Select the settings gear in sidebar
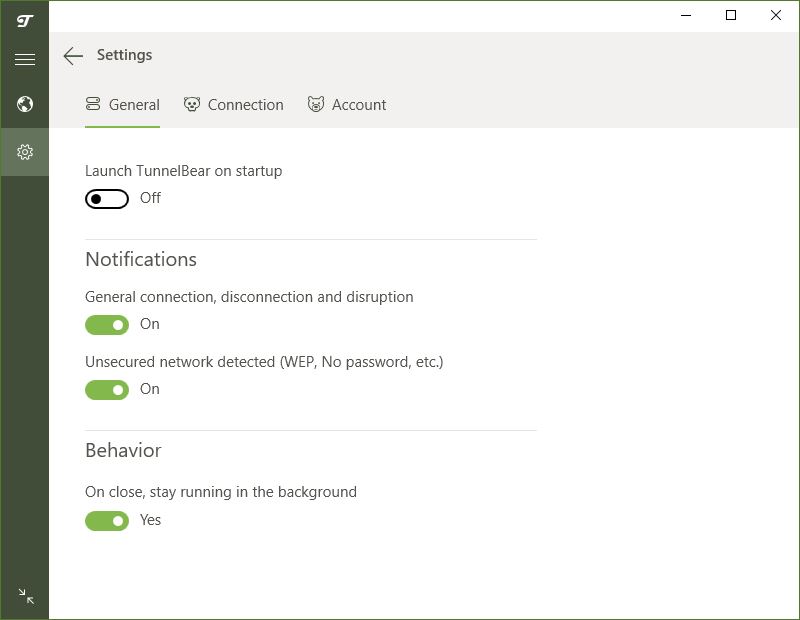This screenshot has width=800, height=620. click(24, 152)
